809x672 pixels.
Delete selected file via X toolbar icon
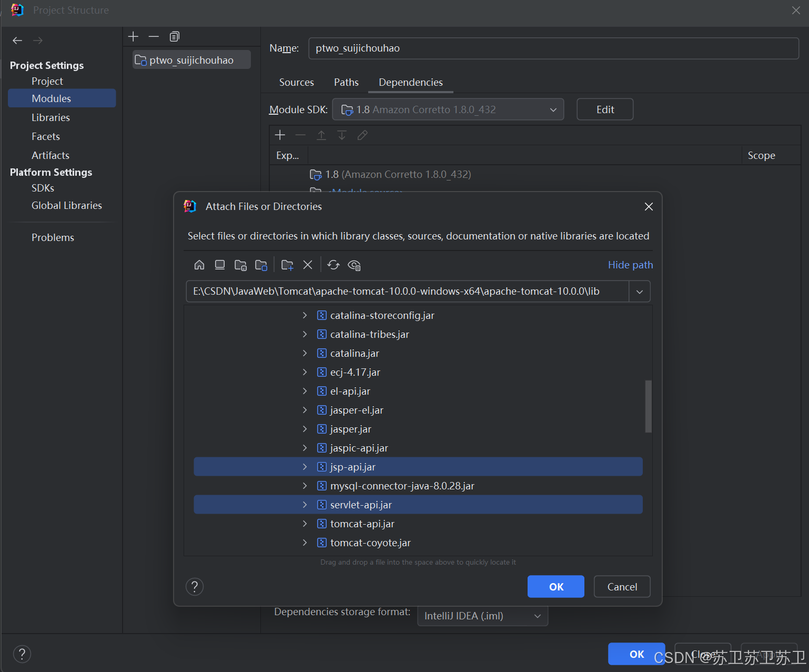point(308,265)
